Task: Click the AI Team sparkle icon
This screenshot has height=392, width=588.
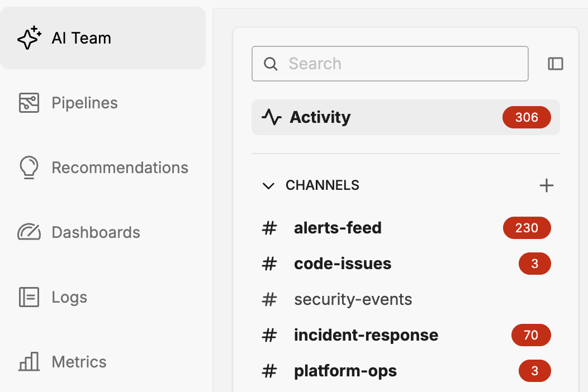Action: point(30,38)
